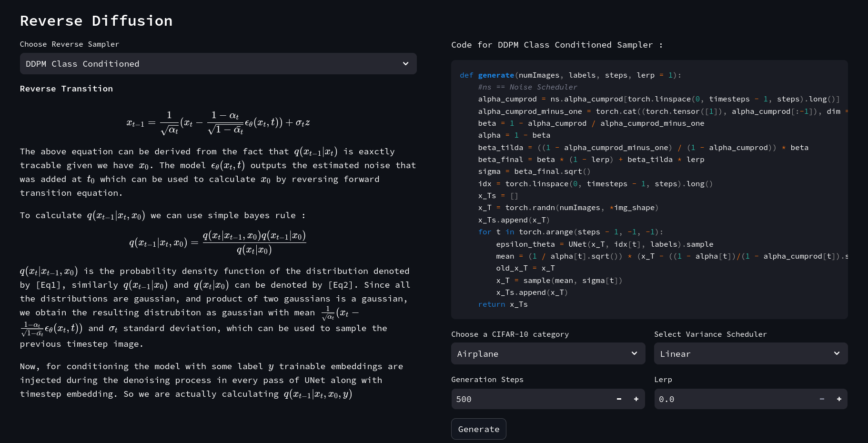Click the 'return x_Ts' line in the code
Image resolution: width=868 pixels, height=443 pixels.
pos(503,304)
